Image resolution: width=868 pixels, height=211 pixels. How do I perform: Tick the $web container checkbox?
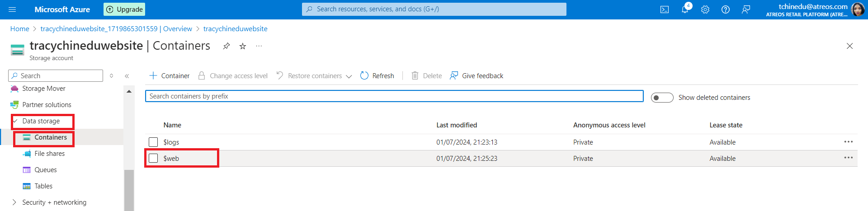click(x=153, y=159)
